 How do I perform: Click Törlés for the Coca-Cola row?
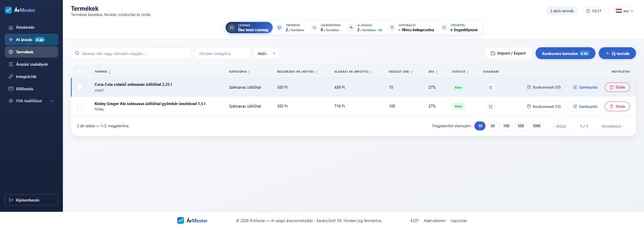[617, 87]
